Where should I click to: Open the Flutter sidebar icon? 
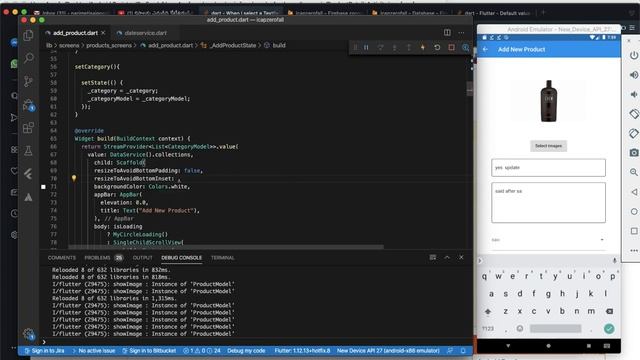[x=28, y=174]
